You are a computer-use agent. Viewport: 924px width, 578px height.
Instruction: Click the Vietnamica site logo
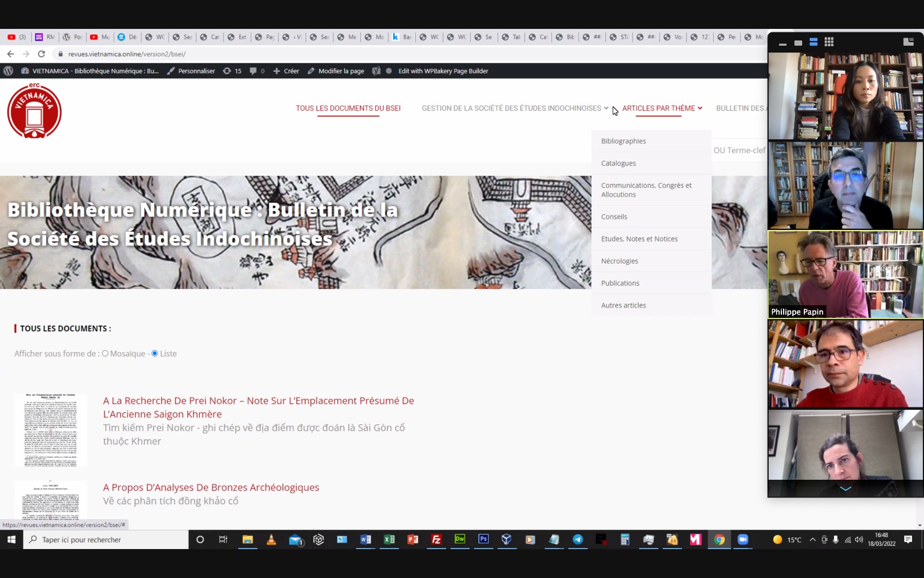point(34,110)
